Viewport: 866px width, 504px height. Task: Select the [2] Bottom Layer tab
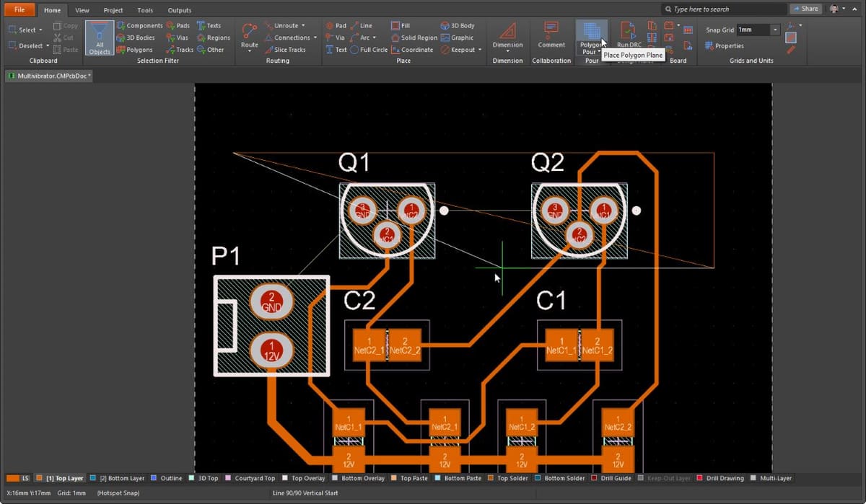[117, 478]
